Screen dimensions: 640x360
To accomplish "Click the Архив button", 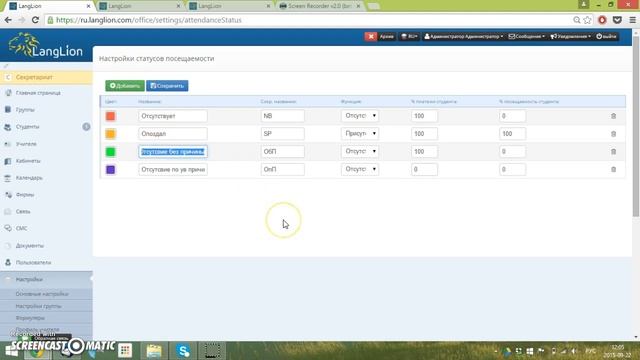I will pos(386,36).
